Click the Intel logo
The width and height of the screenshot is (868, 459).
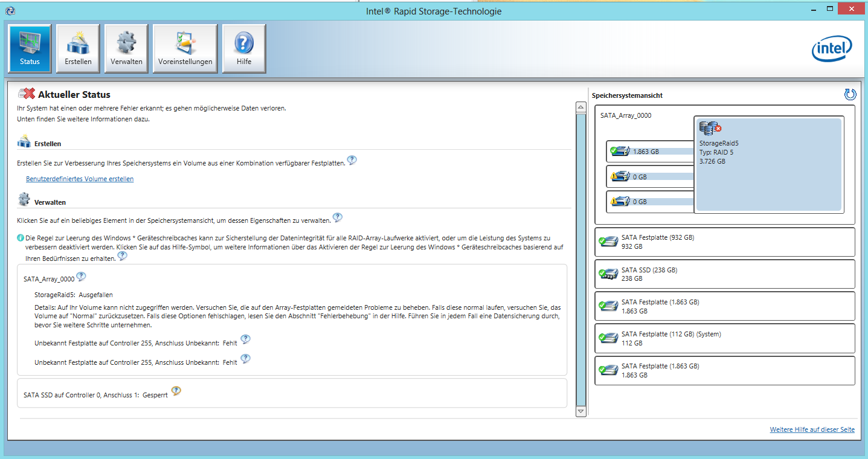832,49
